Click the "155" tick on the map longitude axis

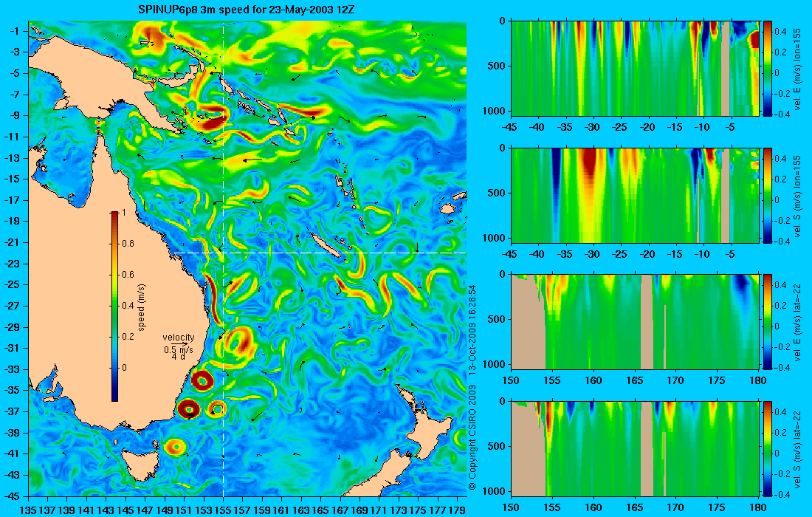(x=223, y=510)
